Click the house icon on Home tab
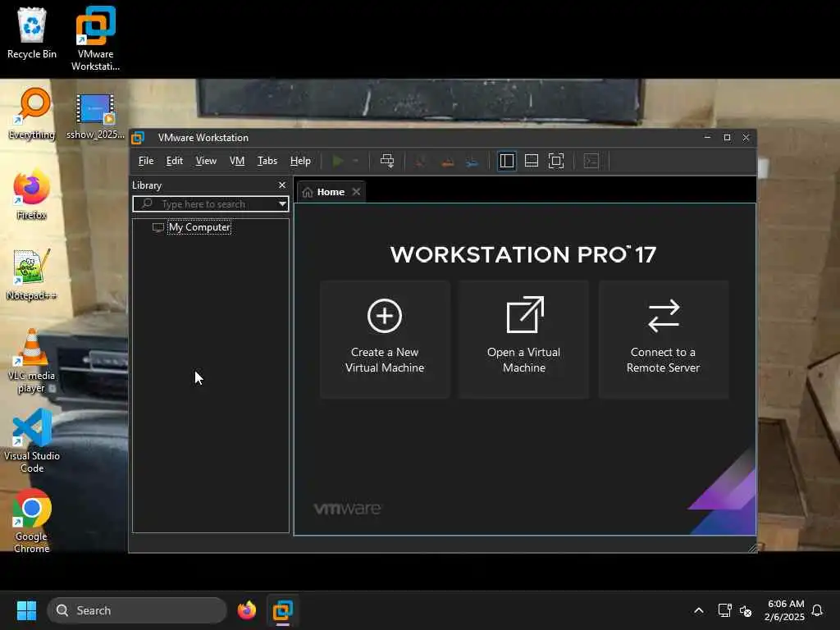 coord(308,192)
